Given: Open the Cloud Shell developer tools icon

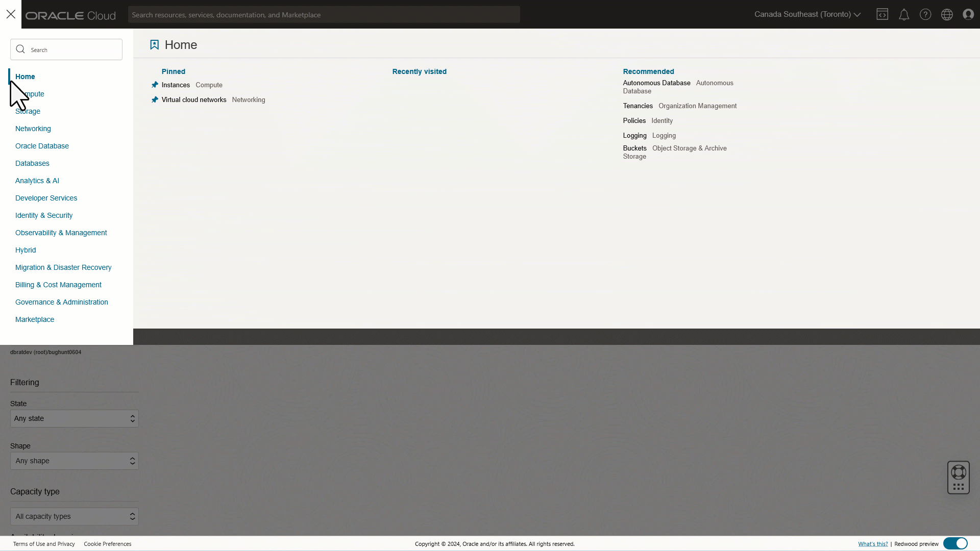Looking at the screenshot, I should coord(883,14).
